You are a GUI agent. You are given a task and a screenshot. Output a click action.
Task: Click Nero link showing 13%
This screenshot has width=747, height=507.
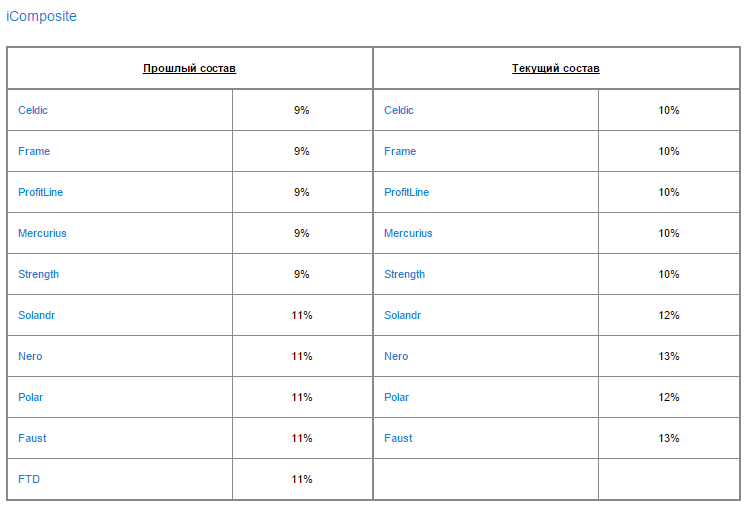tap(396, 356)
